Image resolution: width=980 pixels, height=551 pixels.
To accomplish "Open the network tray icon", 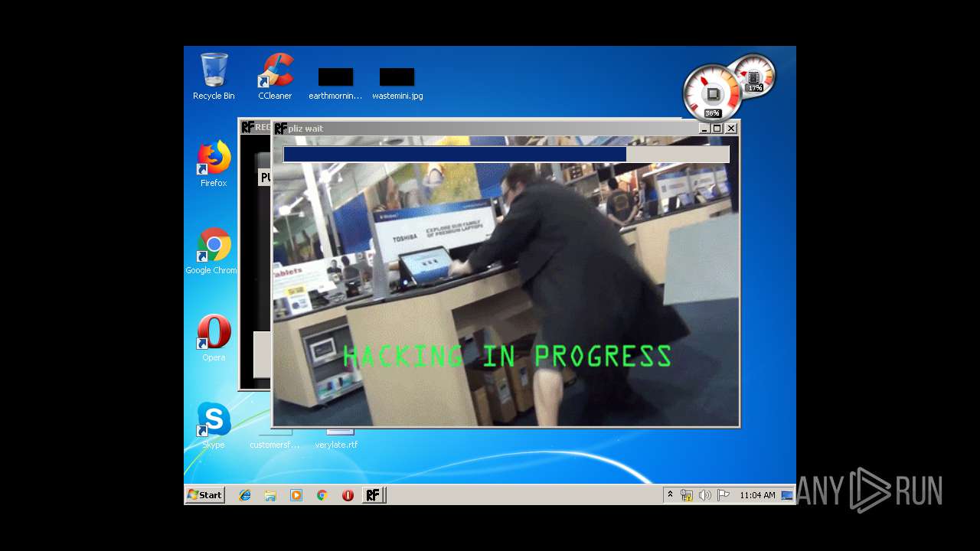I will tap(687, 495).
